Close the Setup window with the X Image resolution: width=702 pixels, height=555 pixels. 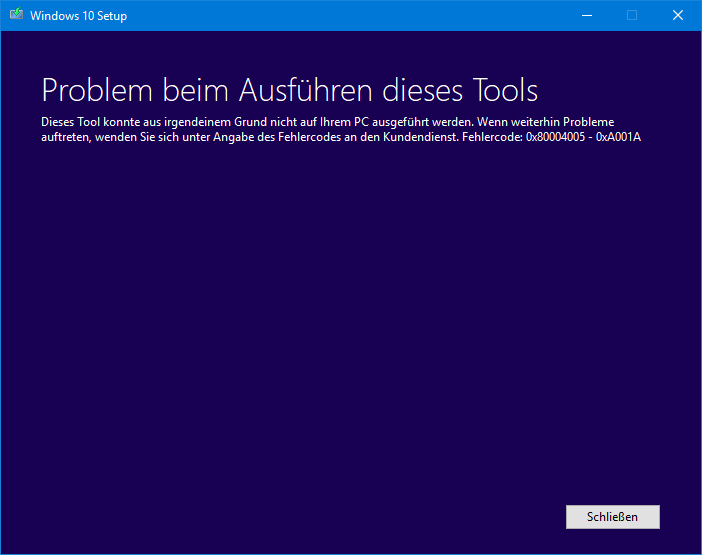point(678,16)
